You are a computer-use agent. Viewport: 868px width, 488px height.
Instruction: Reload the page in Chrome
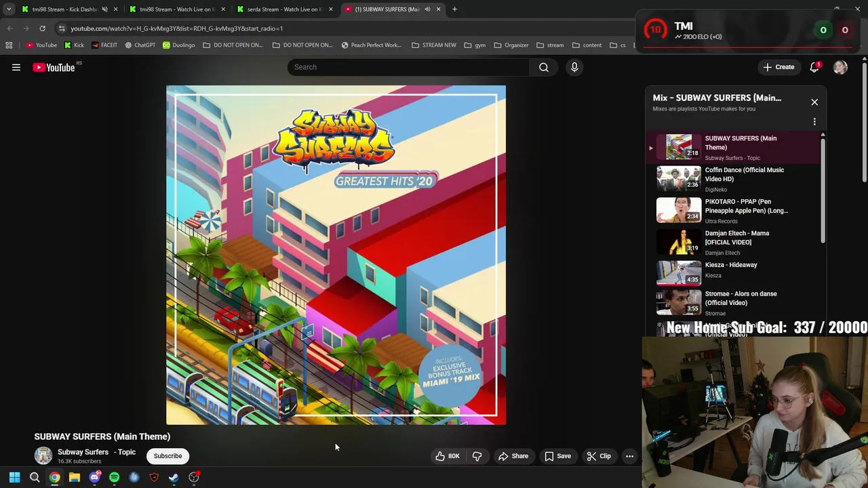[x=42, y=28]
